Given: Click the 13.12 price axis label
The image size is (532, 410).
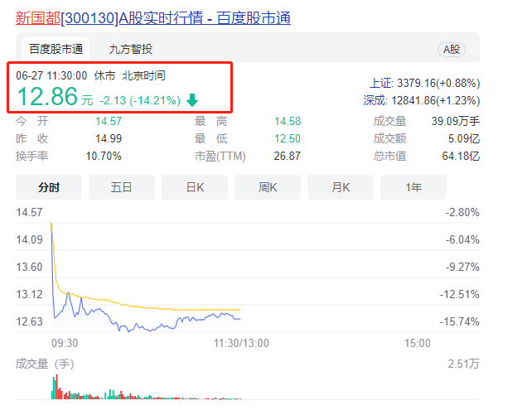Looking at the screenshot, I should tap(30, 294).
